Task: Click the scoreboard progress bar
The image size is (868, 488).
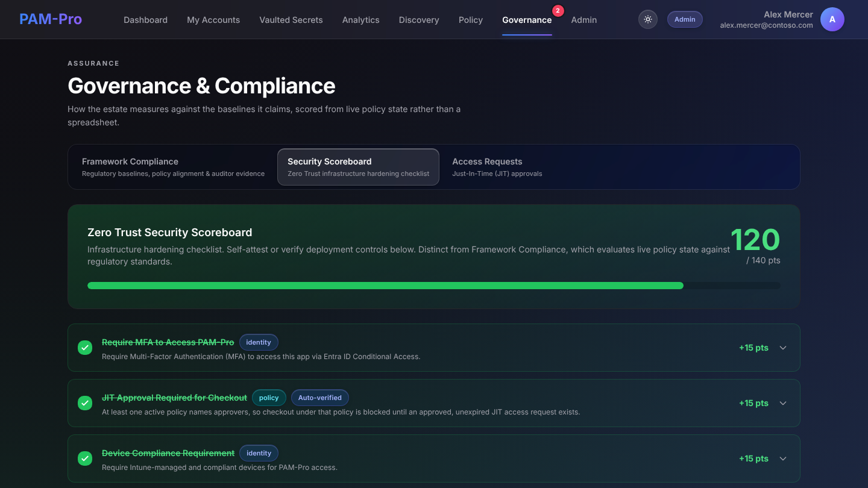Action: (434, 286)
